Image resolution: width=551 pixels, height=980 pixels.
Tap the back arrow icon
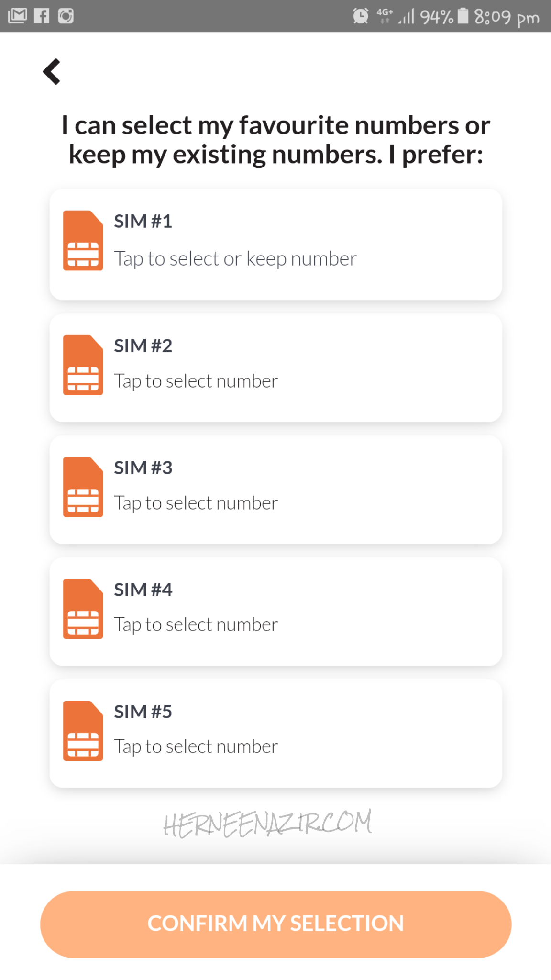[x=52, y=72]
